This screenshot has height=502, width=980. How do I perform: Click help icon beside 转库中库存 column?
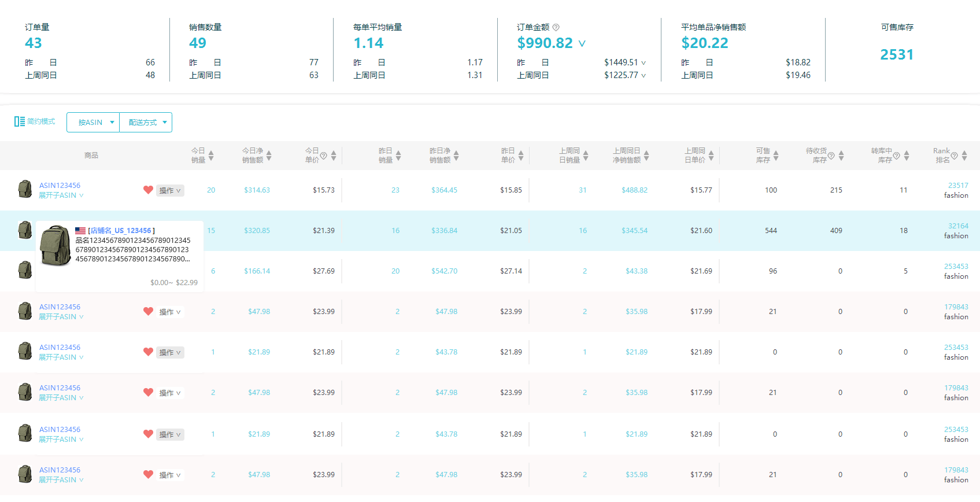(896, 156)
